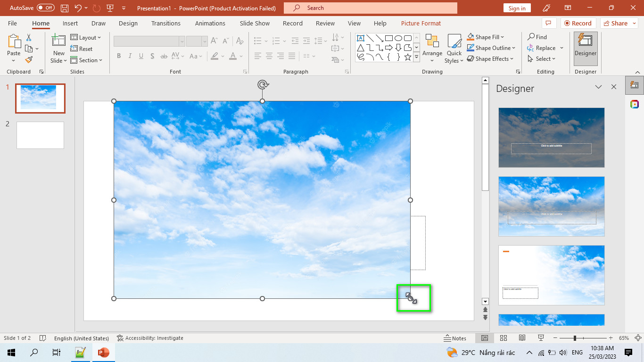This screenshot has width=644, height=362.
Task: Click Reset in the Slides group
Action: [x=82, y=49]
